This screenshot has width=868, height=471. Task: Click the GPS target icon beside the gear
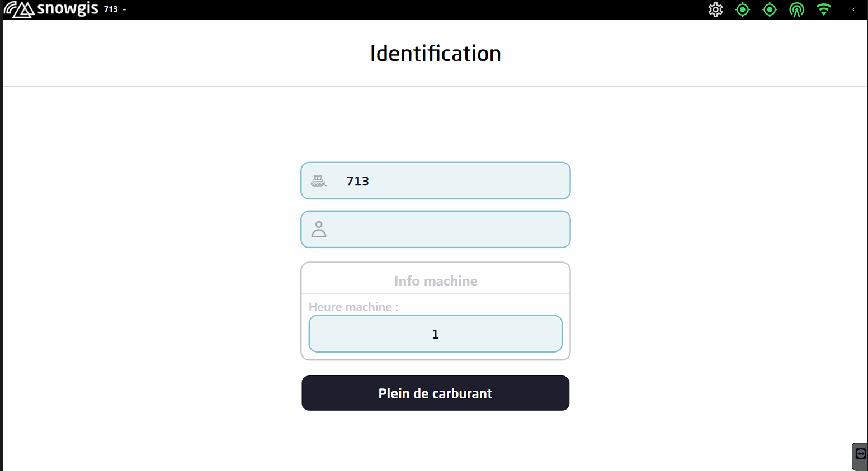[x=742, y=9]
